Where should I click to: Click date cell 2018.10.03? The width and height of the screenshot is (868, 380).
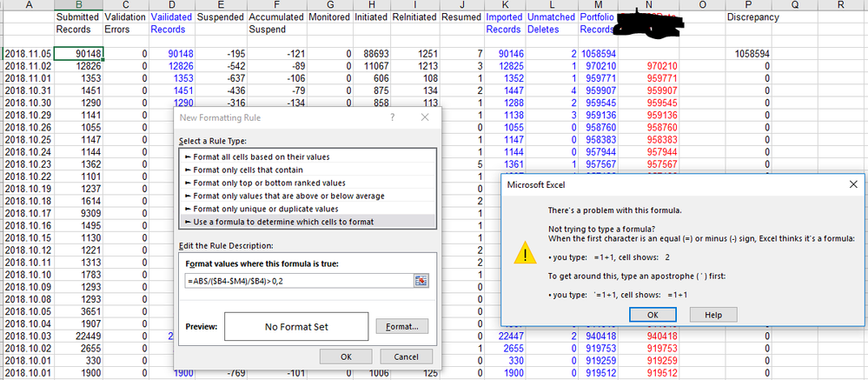point(29,335)
